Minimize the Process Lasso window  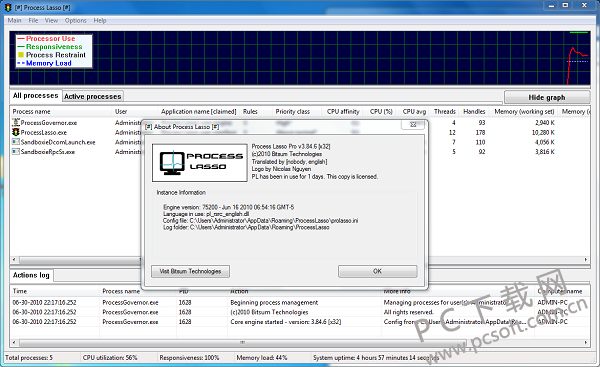click(x=551, y=5)
